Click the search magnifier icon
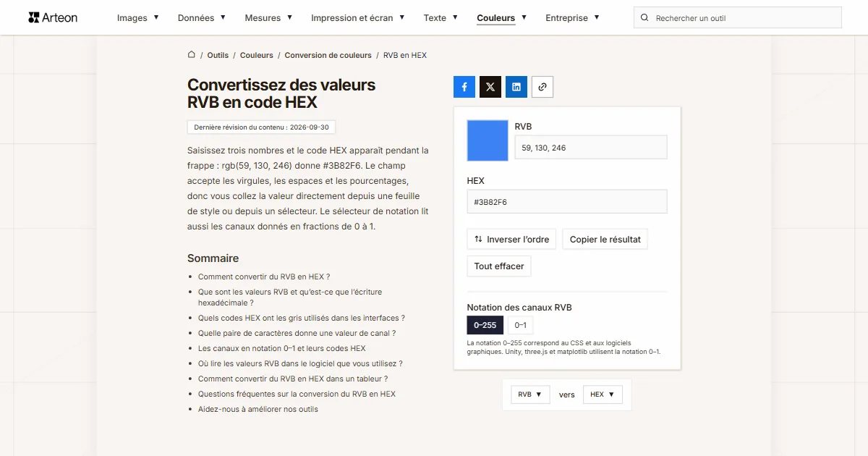 (645, 18)
